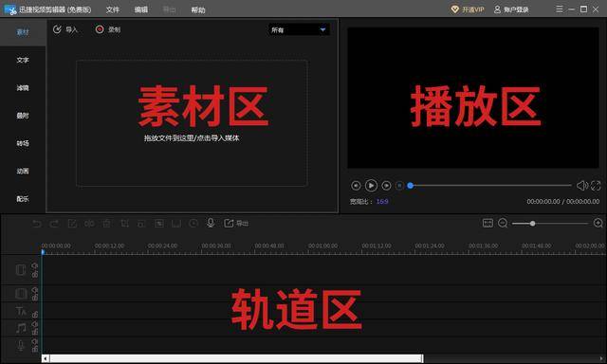Viewport: 607px width, 364px height.
Task: Click the video track filmstrip icon
Action: tap(21, 269)
